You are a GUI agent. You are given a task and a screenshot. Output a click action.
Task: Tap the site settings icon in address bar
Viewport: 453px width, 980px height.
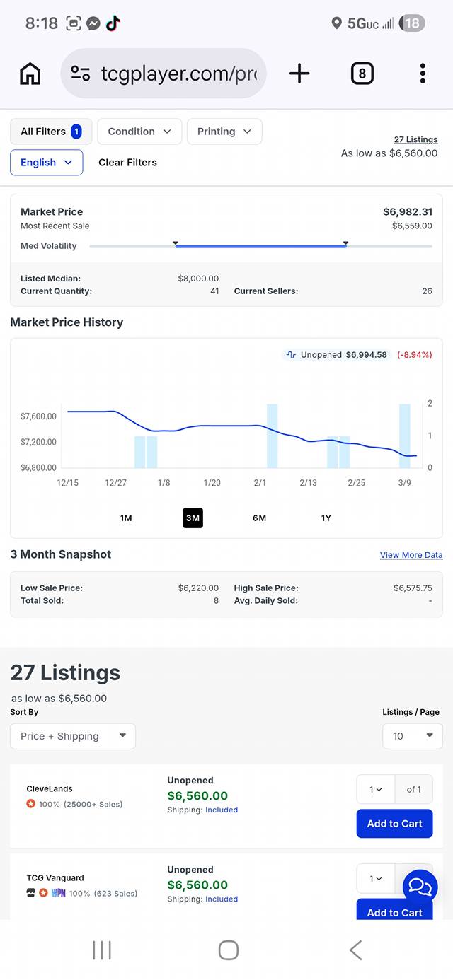[x=81, y=74]
